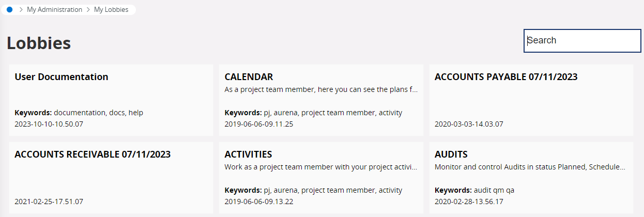This screenshot has height=217, width=644.
Task: Open the CALENDAR lobby card title
Action: [x=249, y=77]
